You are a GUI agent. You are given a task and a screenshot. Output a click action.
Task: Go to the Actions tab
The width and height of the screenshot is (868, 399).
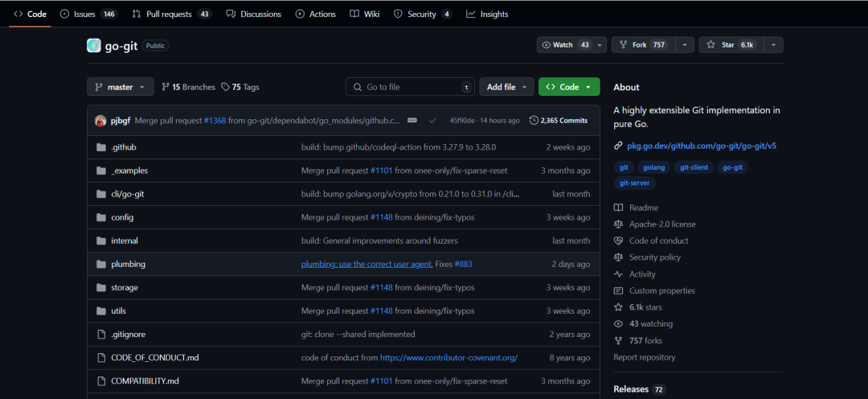[316, 14]
